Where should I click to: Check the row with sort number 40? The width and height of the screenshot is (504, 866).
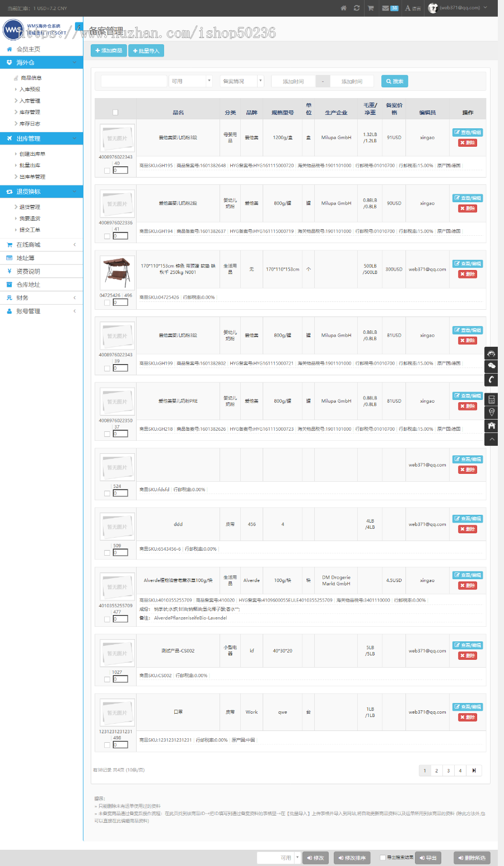(x=107, y=170)
